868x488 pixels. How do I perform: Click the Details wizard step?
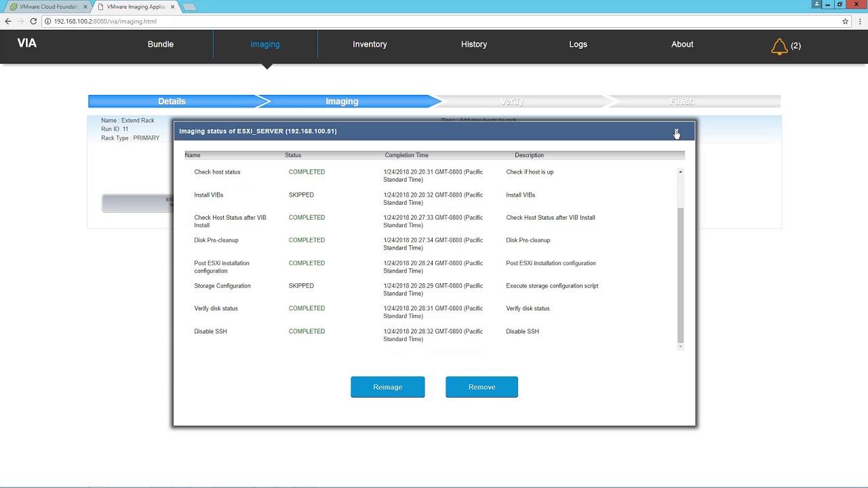tap(172, 102)
